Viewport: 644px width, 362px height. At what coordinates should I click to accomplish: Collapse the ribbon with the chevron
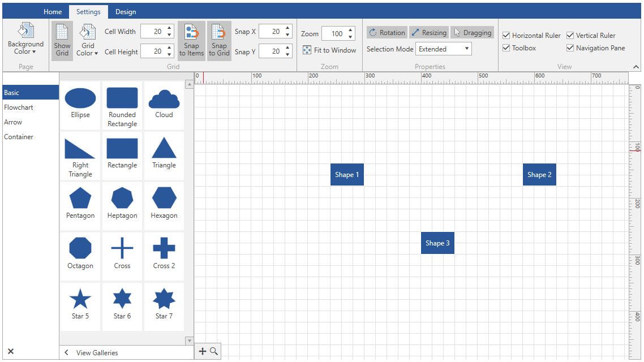tap(636, 66)
